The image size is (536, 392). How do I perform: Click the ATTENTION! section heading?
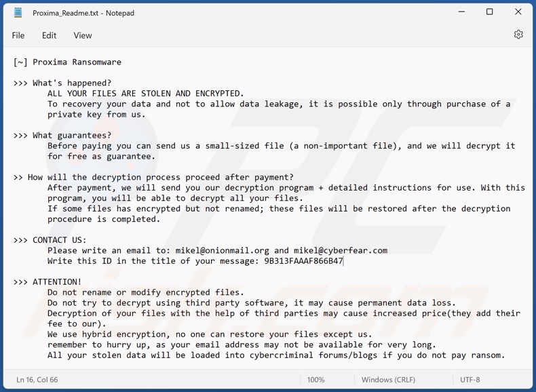[x=57, y=282]
